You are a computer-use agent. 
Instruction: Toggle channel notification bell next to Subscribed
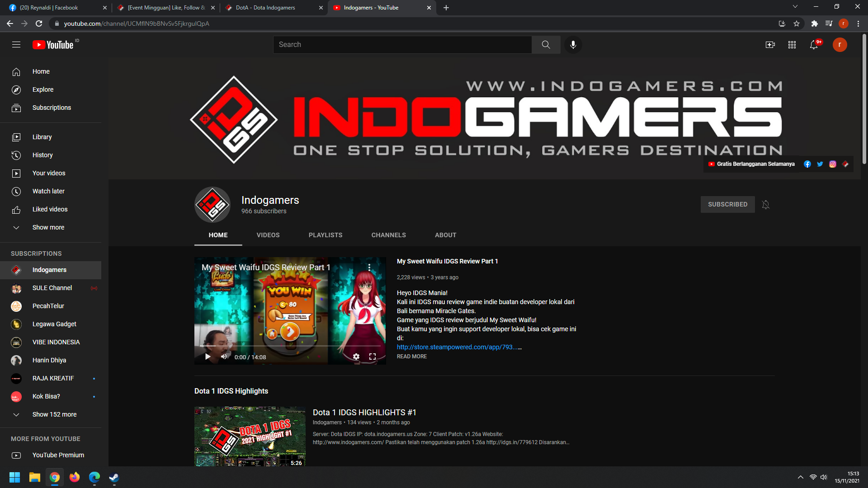click(765, 205)
